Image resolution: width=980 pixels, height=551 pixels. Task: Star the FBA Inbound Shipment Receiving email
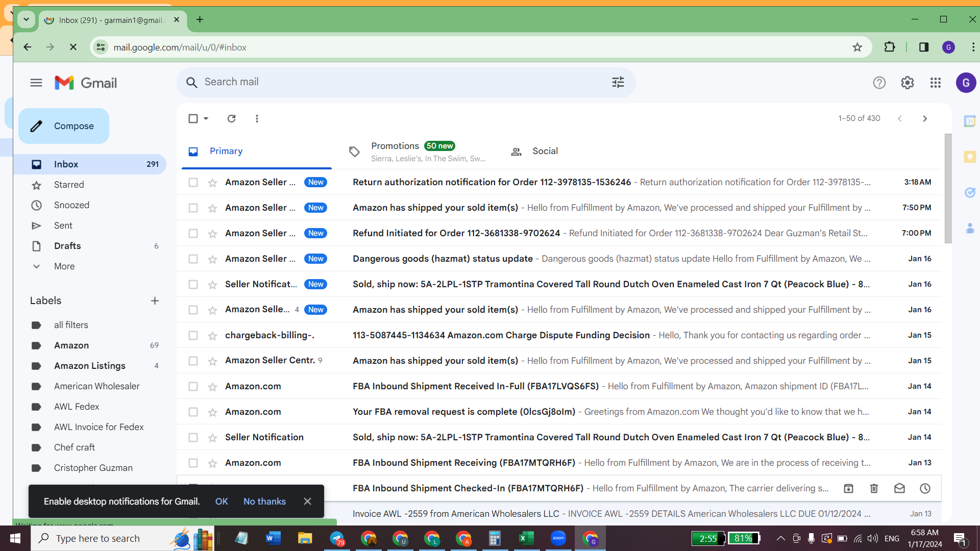tap(212, 463)
